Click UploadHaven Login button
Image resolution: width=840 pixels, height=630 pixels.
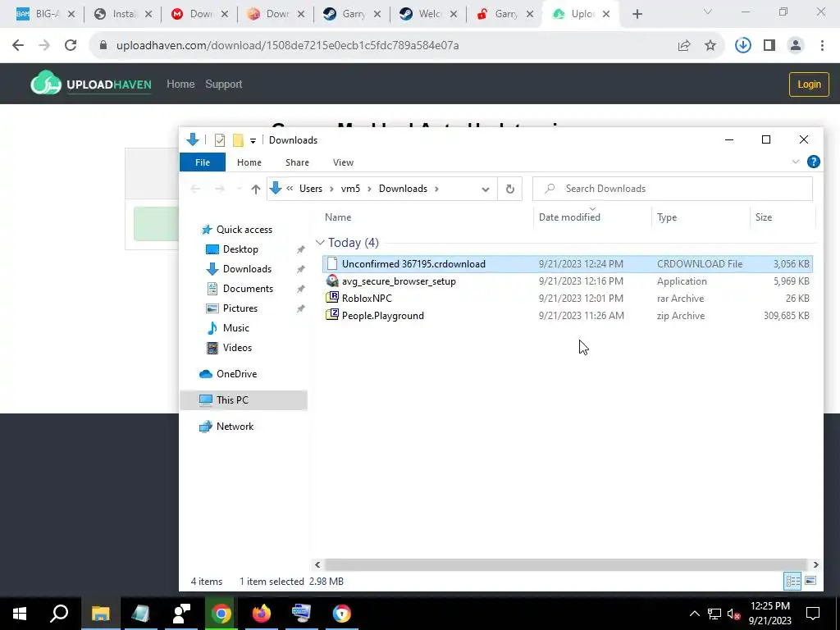pyautogui.click(x=809, y=84)
